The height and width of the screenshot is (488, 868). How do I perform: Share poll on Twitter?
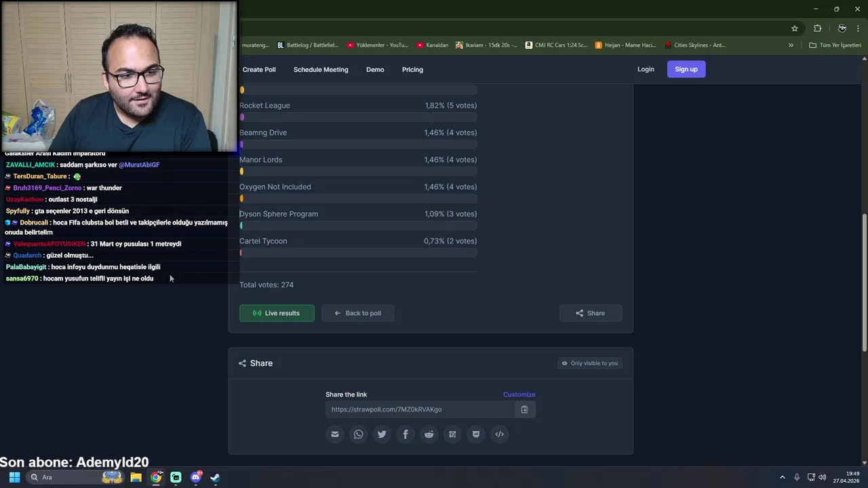(x=382, y=434)
